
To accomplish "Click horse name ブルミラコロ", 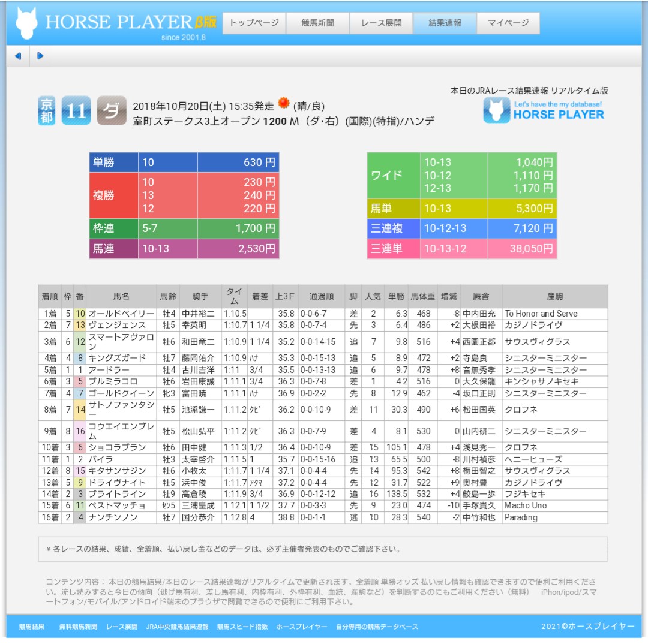I will click(x=112, y=382).
